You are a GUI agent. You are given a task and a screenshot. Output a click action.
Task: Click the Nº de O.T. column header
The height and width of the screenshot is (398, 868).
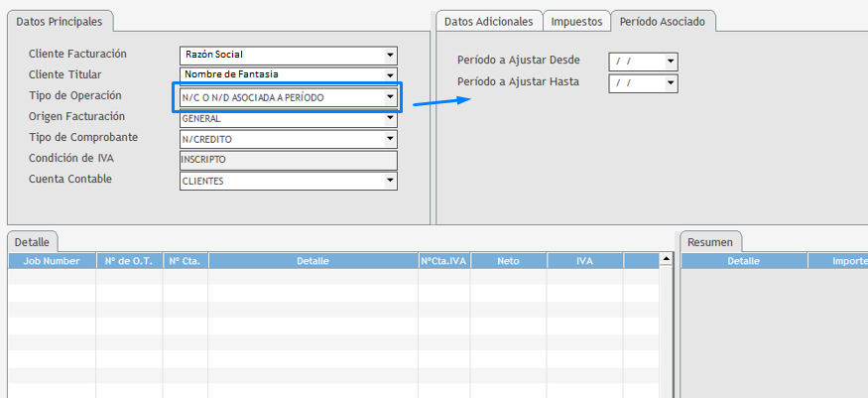[x=129, y=261]
